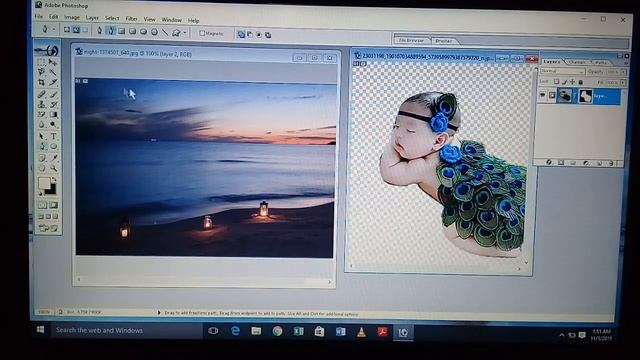Select the Notes tool
The width and height of the screenshot is (640, 360).
[x=42, y=158]
